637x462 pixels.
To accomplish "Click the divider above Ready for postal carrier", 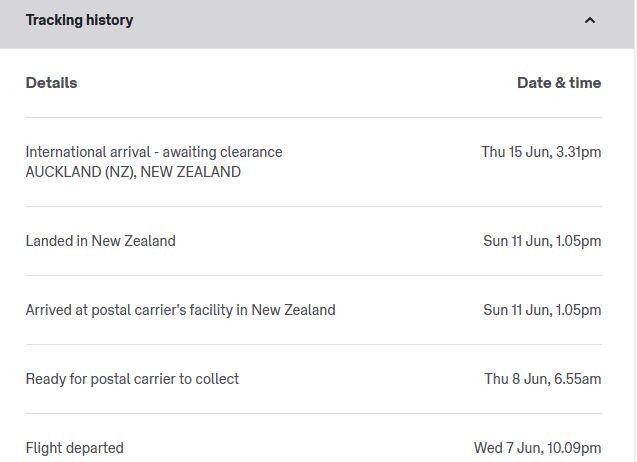I will tap(313, 344).
